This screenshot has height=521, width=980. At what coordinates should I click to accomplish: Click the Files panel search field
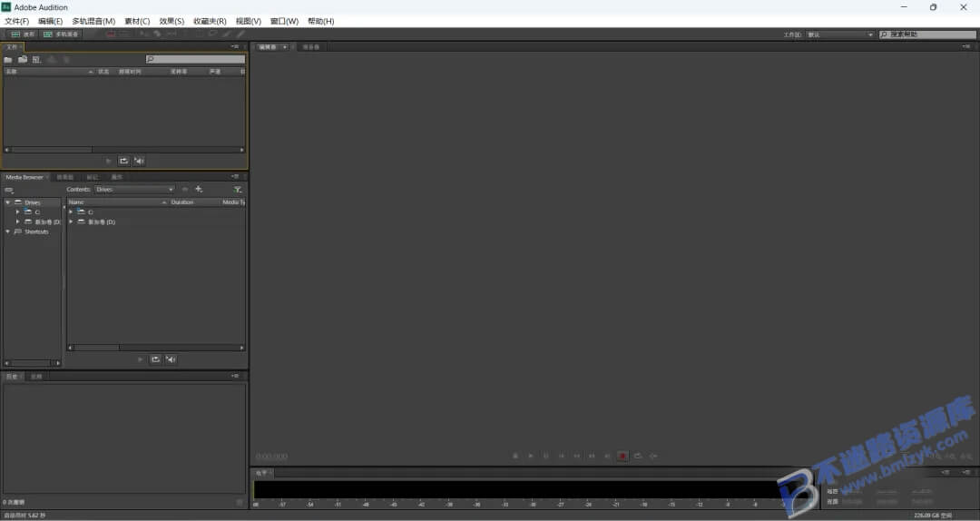point(196,59)
